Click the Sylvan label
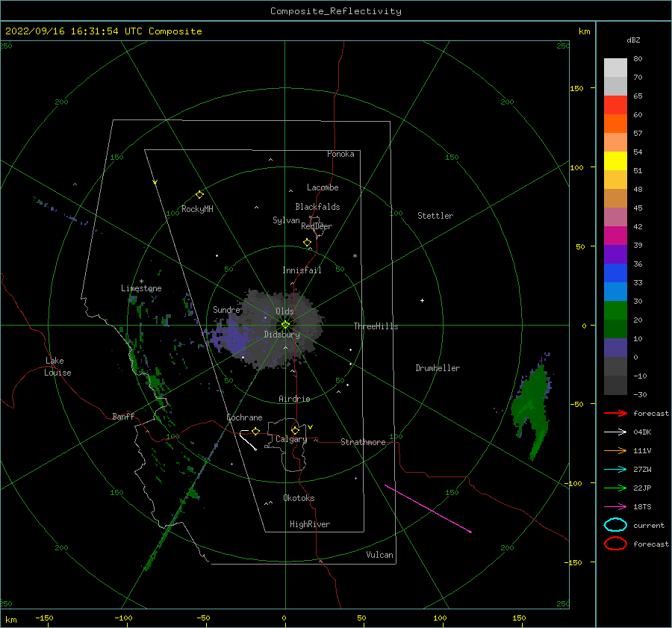Screen dimensions: 672x628 286,220
